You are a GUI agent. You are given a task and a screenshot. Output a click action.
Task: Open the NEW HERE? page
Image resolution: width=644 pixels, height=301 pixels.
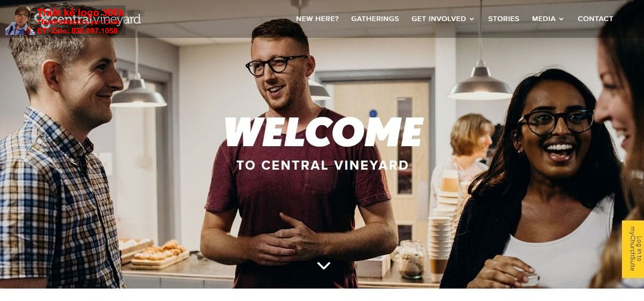tap(317, 19)
